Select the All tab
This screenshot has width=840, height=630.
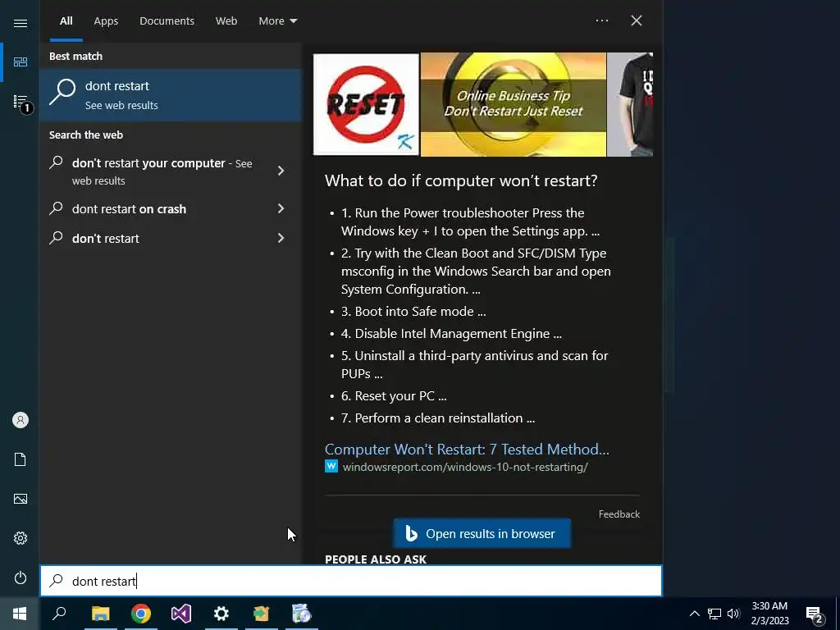pyautogui.click(x=66, y=21)
